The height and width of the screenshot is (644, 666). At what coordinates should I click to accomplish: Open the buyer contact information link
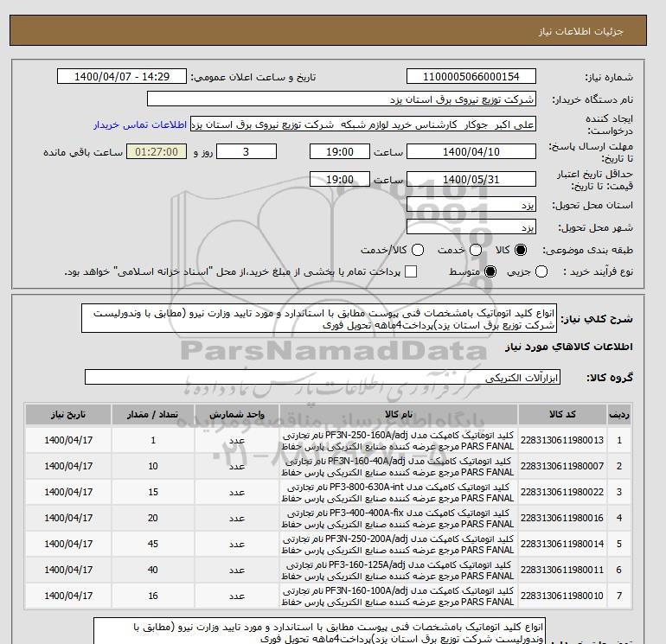coord(140,124)
